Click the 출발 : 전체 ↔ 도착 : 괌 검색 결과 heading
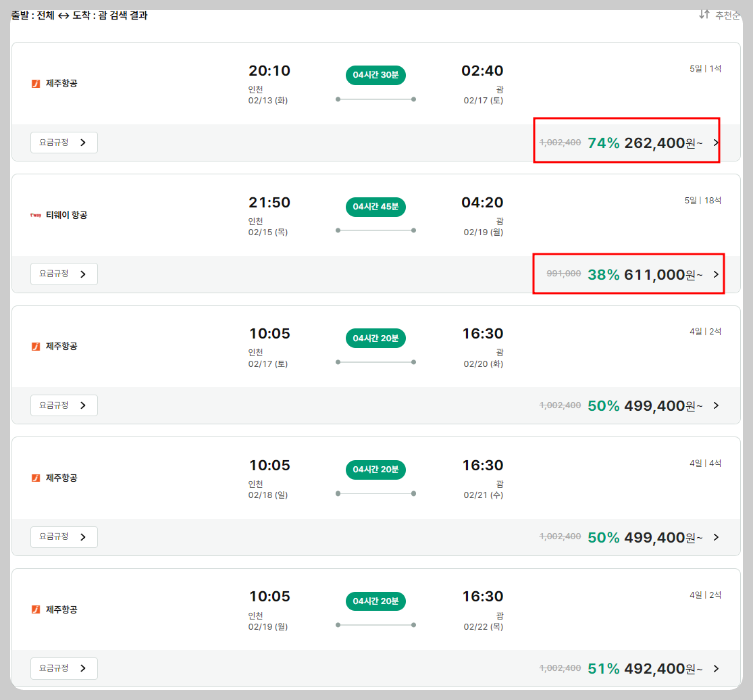The height and width of the screenshot is (700, 753). 79,16
